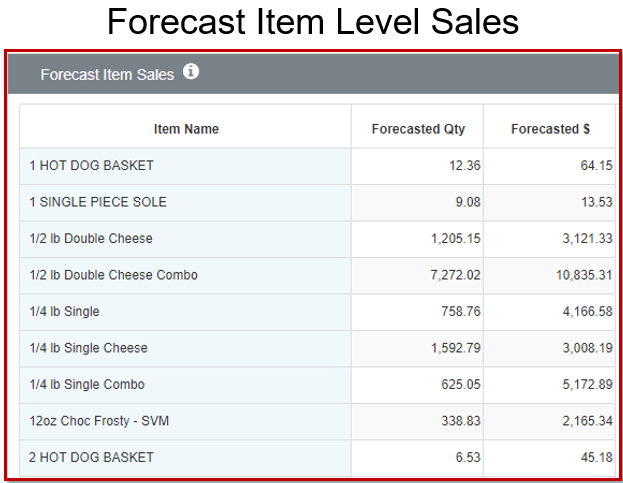Click the 1,205.15 quantity cell
623x483 pixels.
pyautogui.click(x=417, y=239)
